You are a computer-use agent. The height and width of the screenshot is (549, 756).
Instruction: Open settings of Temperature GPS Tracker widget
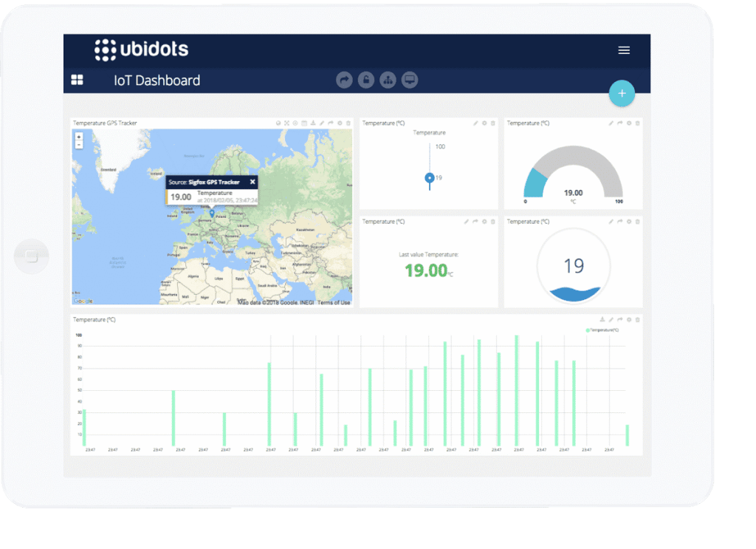coord(340,123)
